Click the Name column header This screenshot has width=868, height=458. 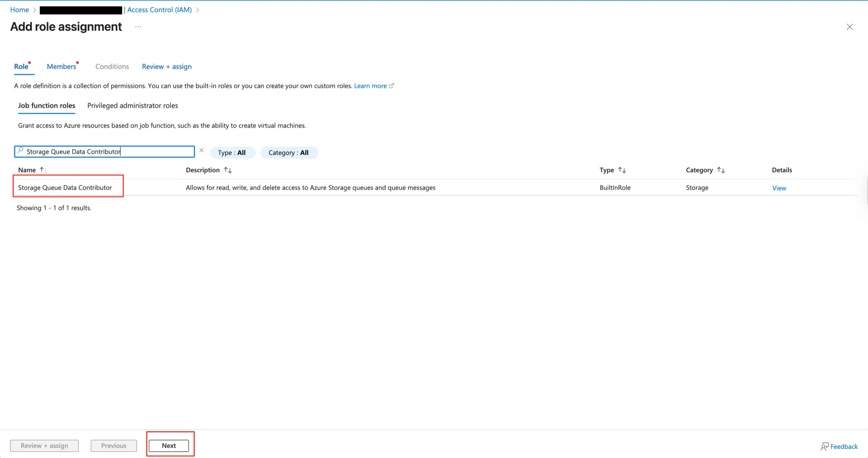pos(27,170)
